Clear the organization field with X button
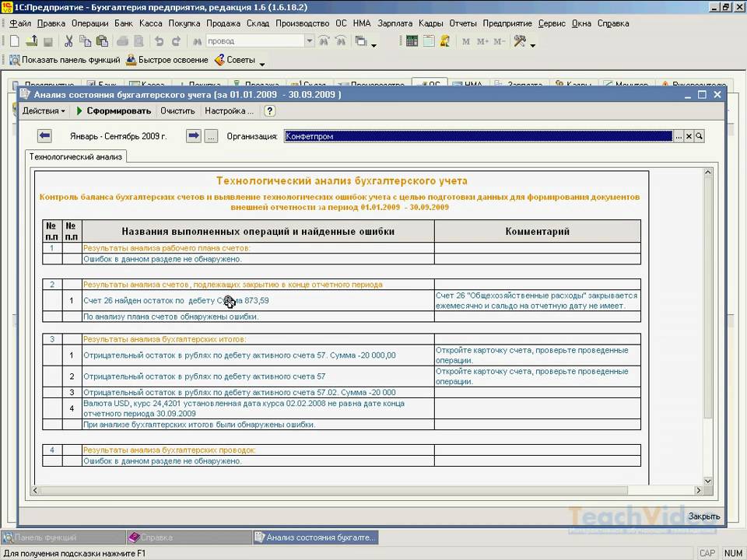747x560 pixels. point(689,137)
